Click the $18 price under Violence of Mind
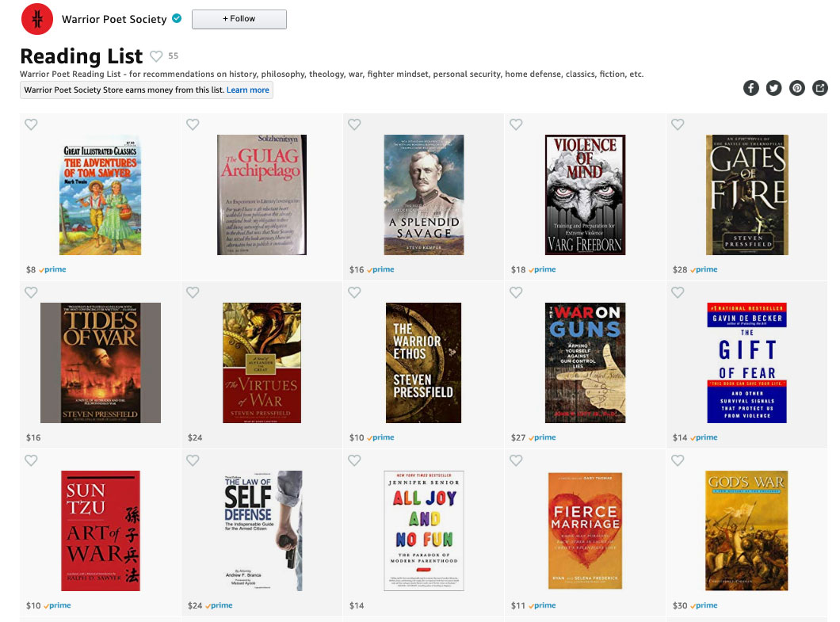The image size is (840, 622). pyautogui.click(x=518, y=269)
